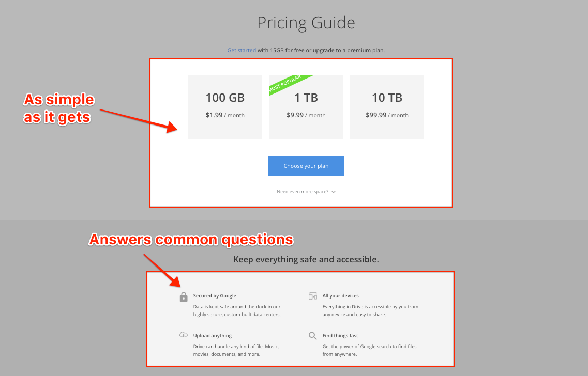Click the devices icon beside All your devices
Viewport: 588px width, 376px height.
(x=313, y=296)
